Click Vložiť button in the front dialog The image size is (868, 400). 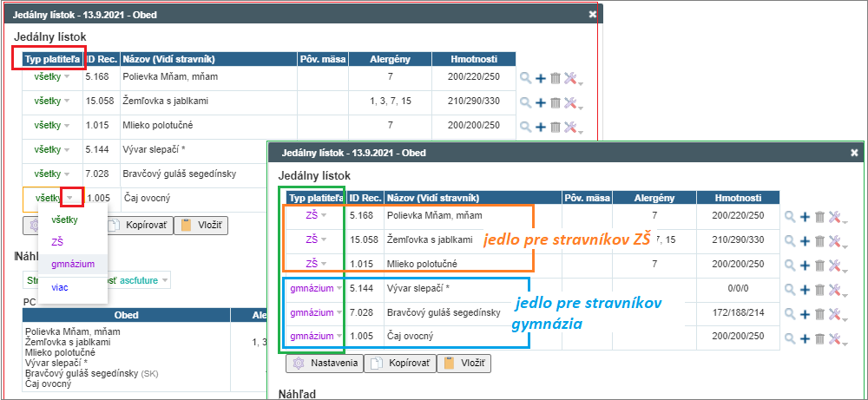coord(467,364)
